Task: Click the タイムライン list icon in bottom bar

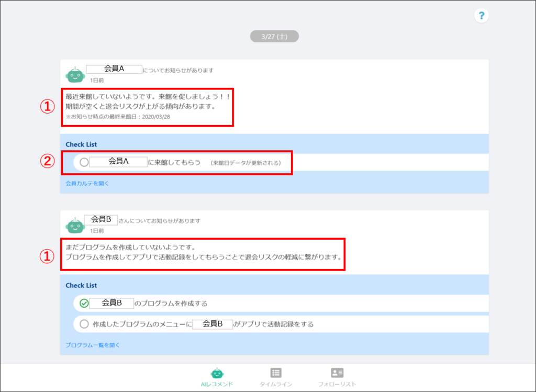Action: click(276, 373)
